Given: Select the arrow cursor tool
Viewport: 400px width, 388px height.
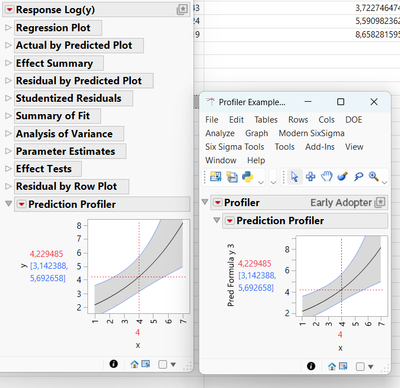Looking at the screenshot, I should pyautogui.click(x=294, y=177).
